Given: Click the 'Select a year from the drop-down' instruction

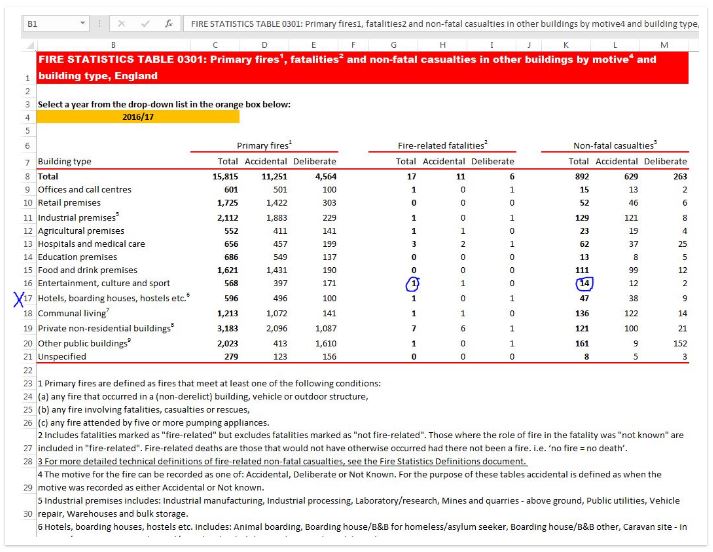Looking at the screenshot, I should coord(164,105).
